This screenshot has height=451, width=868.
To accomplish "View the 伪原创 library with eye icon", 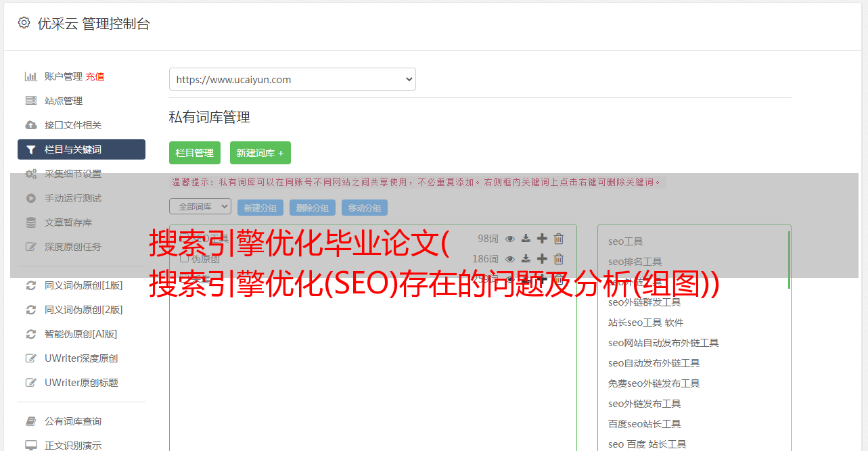I will point(510,259).
